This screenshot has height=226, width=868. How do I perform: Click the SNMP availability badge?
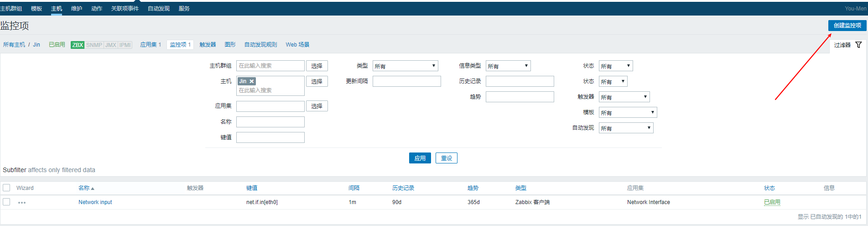coord(94,45)
